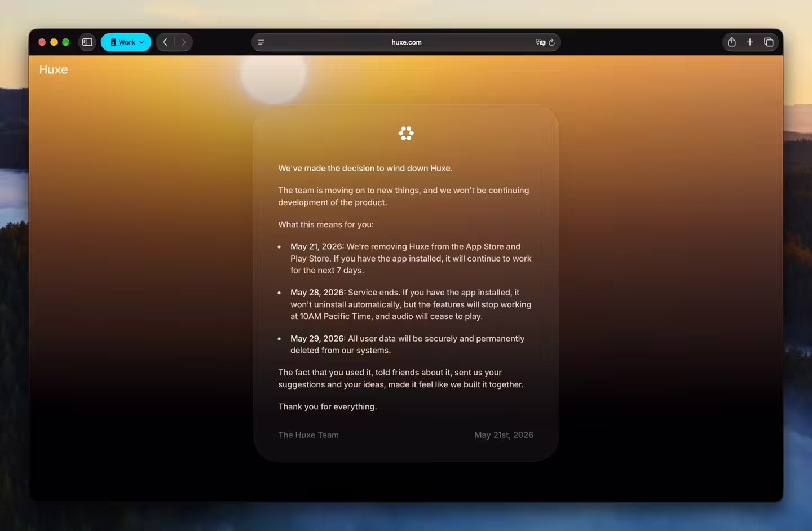Go back to the previous page
Viewport: 812px width, 531px height.
(165, 42)
